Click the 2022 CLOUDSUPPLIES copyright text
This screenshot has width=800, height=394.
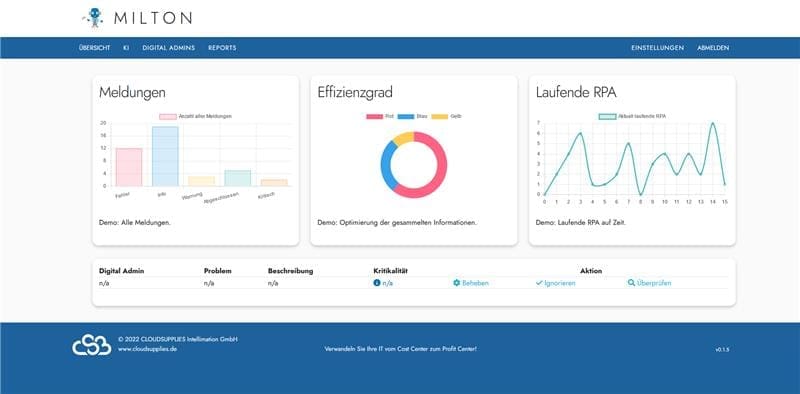coord(178,339)
